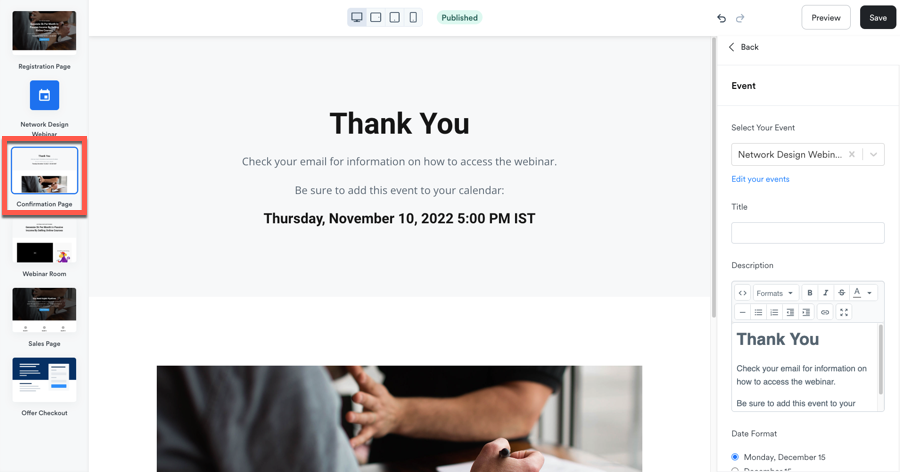900x472 pixels.
Task: Clear the selected Network Design Webinar event
Action: [852, 155]
